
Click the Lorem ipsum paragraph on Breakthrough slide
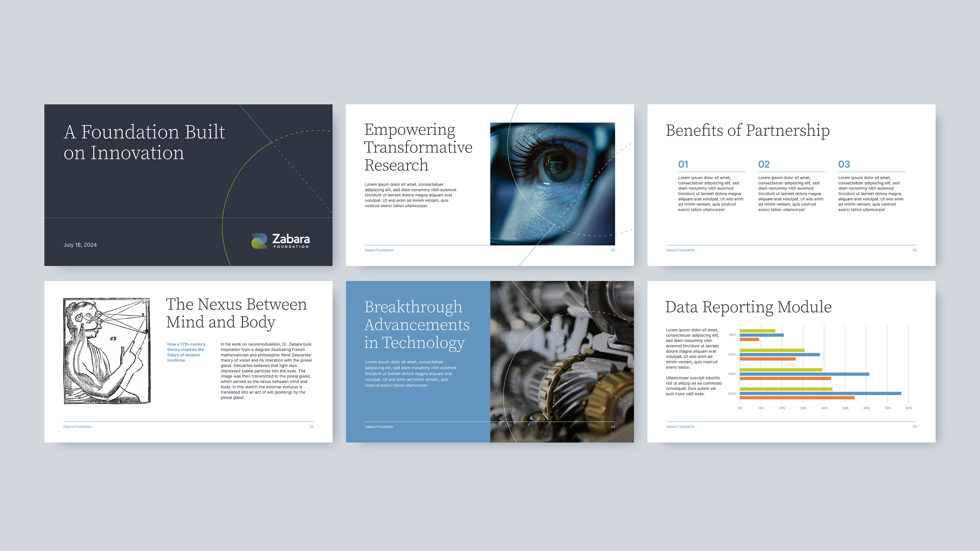pyautogui.click(x=410, y=373)
